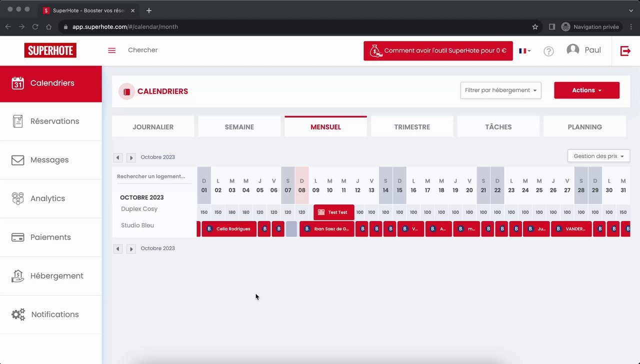
Task: Click the grey blocked cell in Studio Bleu
Action: (291, 228)
